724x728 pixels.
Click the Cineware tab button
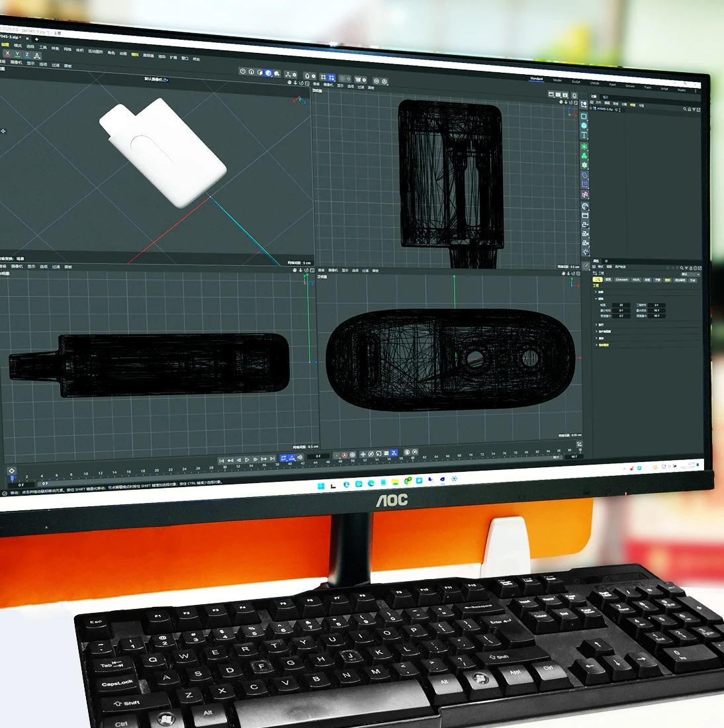tap(621, 279)
